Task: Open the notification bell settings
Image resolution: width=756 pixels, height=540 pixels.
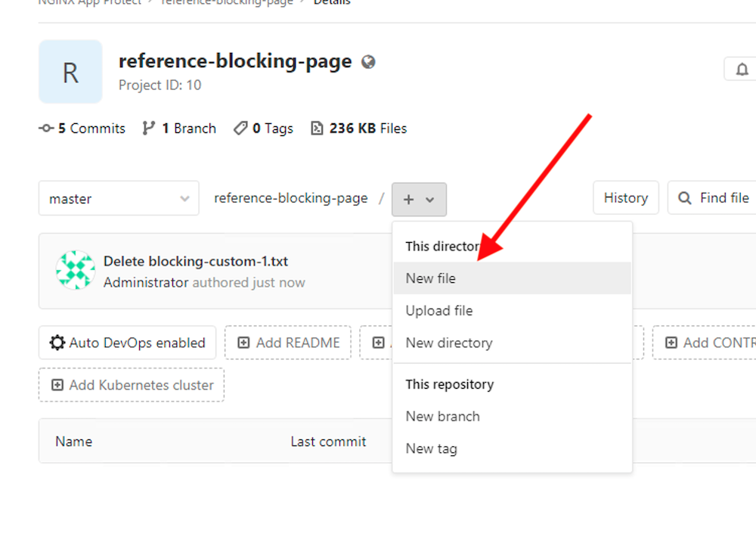Action: tap(742, 70)
